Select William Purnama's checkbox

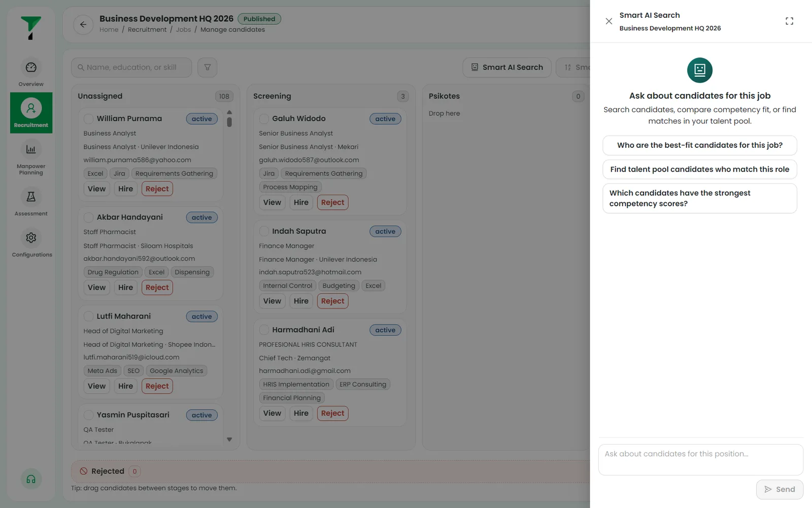88,119
